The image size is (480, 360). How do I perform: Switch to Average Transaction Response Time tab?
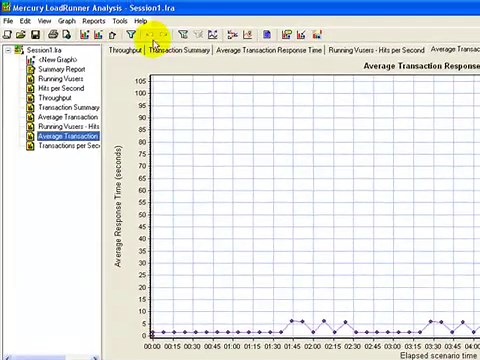point(269,50)
